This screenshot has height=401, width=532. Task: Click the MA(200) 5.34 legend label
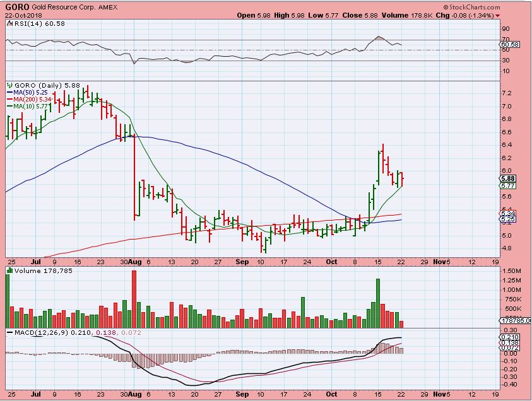pos(32,100)
